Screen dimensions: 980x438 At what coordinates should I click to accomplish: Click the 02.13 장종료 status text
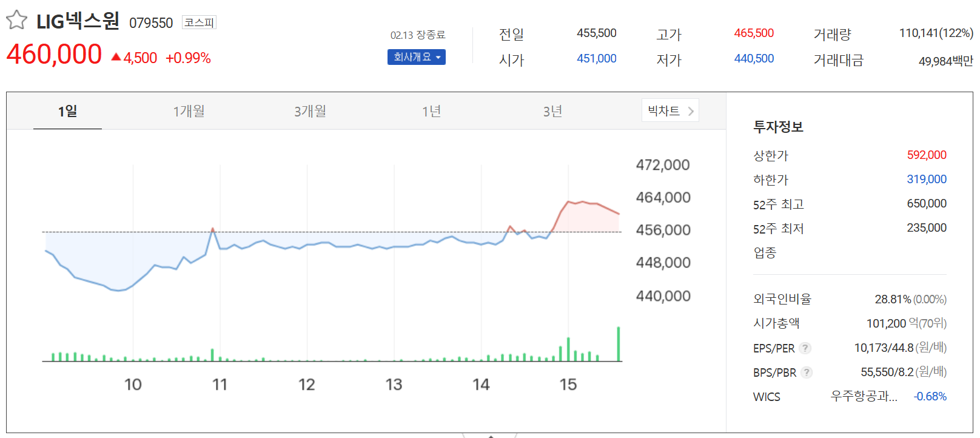[418, 35]
